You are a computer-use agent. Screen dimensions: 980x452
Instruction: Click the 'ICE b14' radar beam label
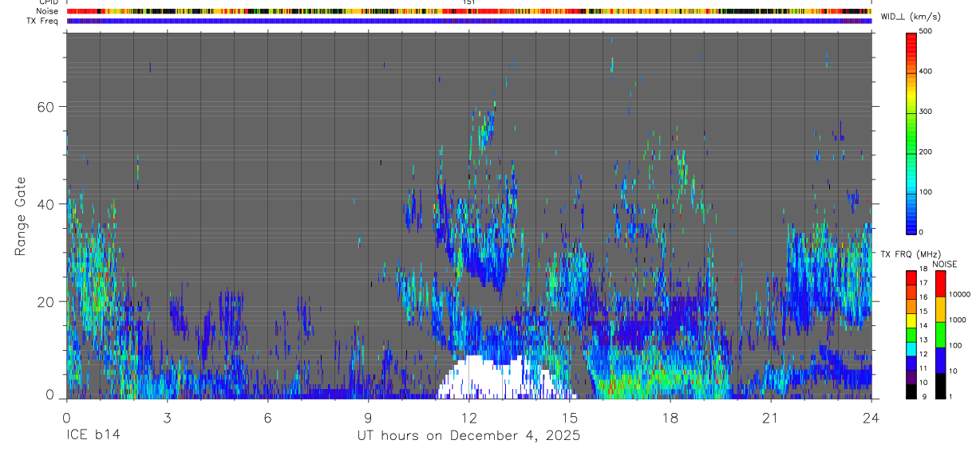tap(93, 436)
